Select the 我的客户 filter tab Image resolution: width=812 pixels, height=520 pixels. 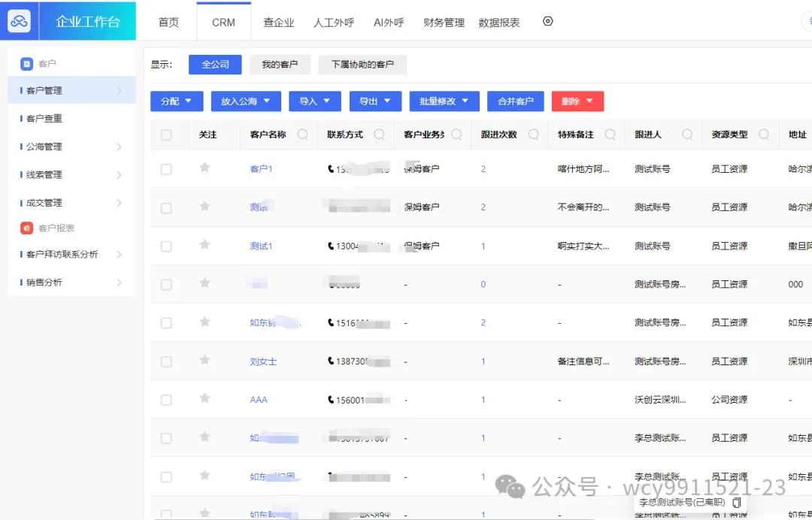[280, 65]
